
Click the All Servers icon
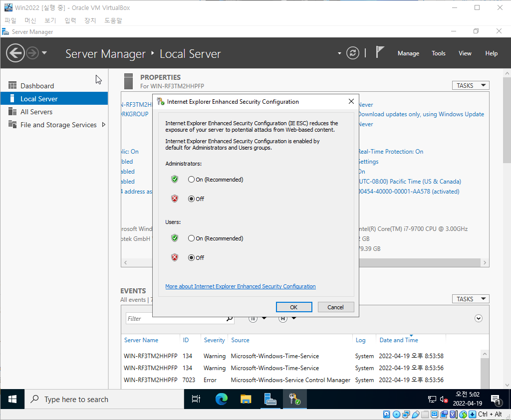pyautogui.click(x=12, y=111)
